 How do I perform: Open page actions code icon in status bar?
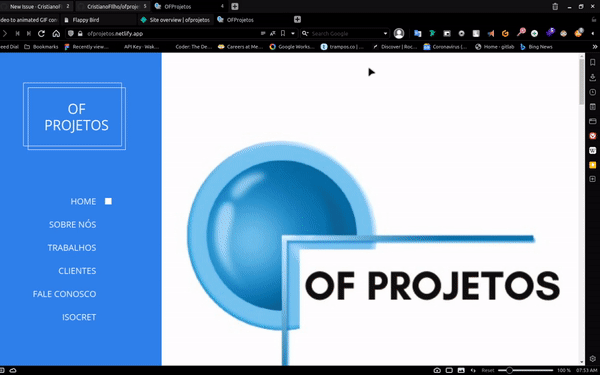coord(473,370)
